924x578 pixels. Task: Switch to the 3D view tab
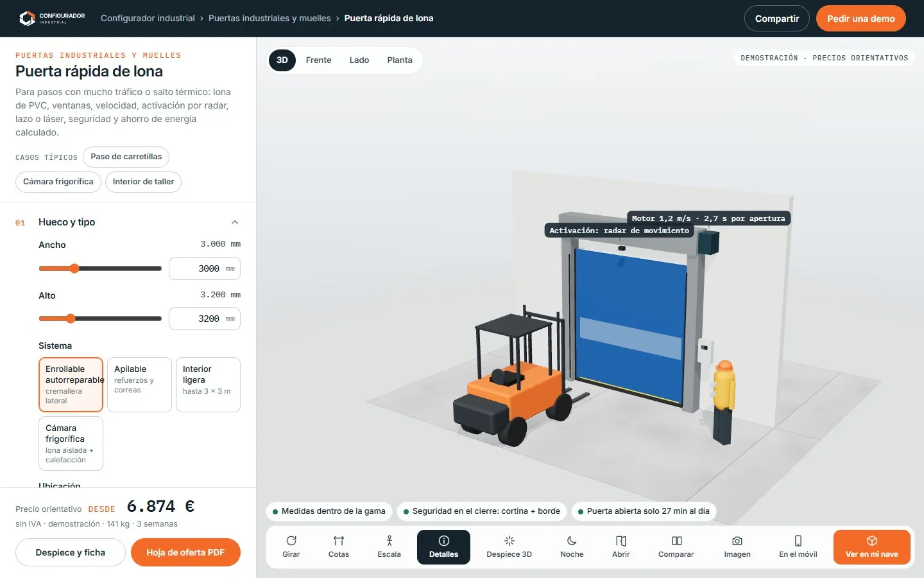[282, 60]
